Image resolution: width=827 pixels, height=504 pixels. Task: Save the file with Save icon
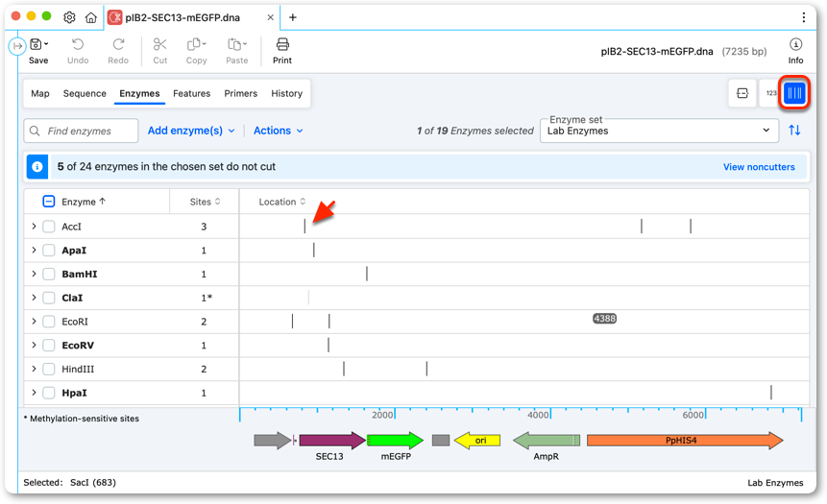pyautogui.click(x=36, y=44)
